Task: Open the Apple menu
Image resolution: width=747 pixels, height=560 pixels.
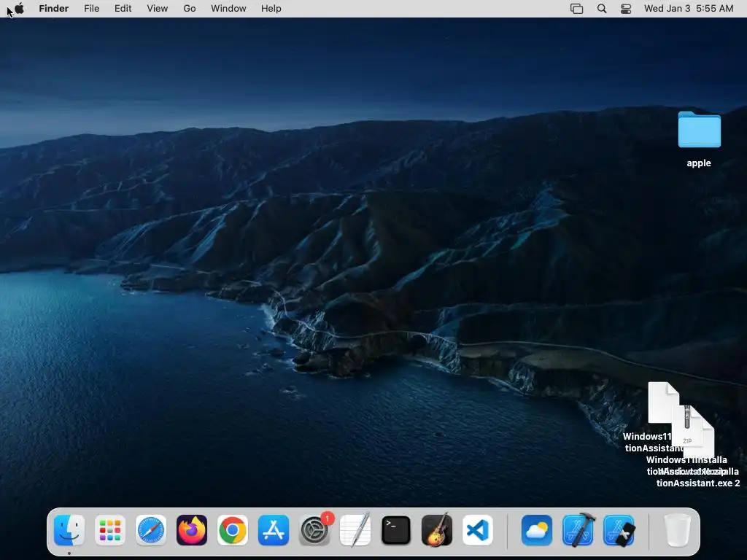Action: click(19, 8)
